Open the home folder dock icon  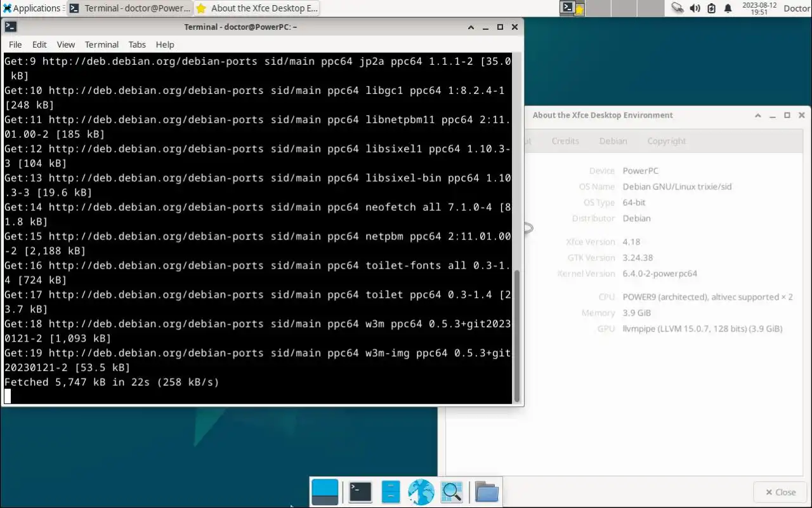pos(487,492)
